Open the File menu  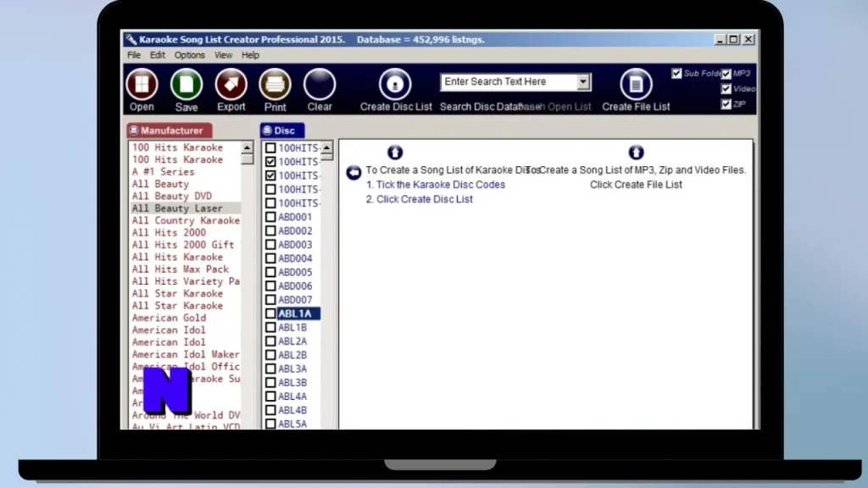point(134,55)
